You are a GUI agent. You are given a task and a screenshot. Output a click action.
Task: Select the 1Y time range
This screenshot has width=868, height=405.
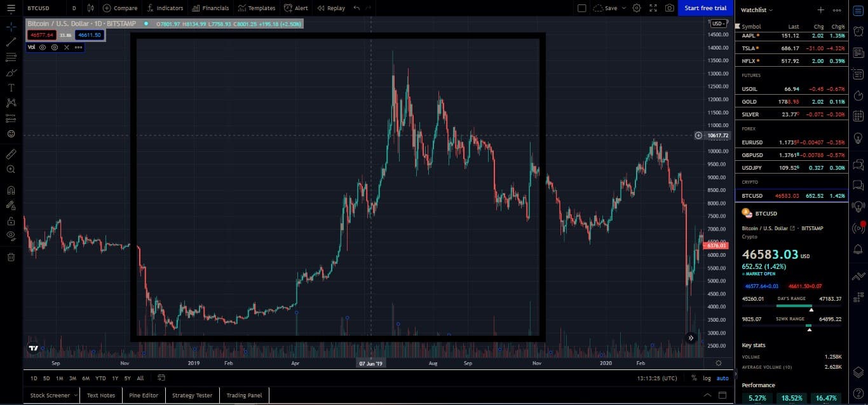point(115,378)
